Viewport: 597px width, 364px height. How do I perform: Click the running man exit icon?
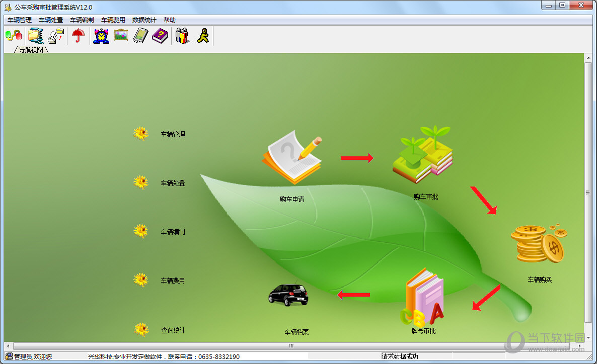pyautogui.click(x=202, y=36)
